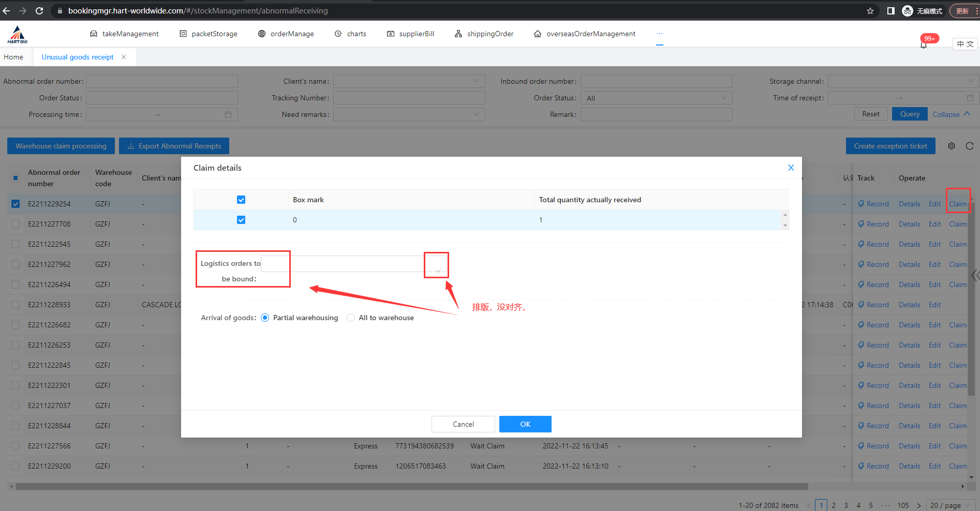Close the Unusual goods receipt tab
Viewport: 980px width, 511px height.
[124, 57]
